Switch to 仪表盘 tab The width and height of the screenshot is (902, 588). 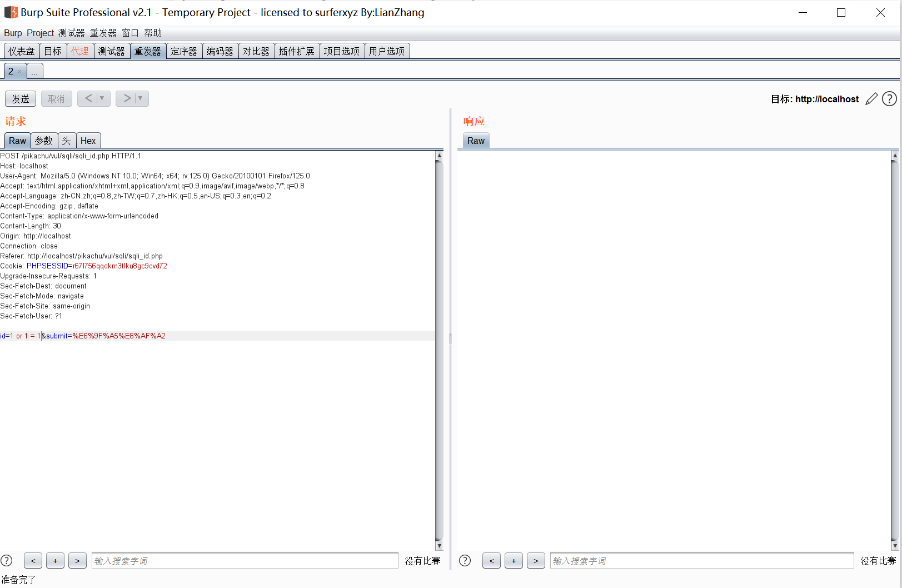(22, 51)
